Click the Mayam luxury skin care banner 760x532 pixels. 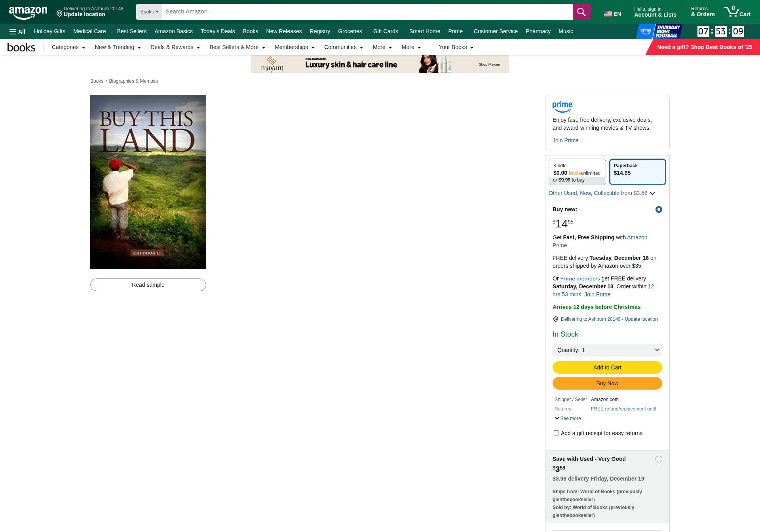coord(380,64)
